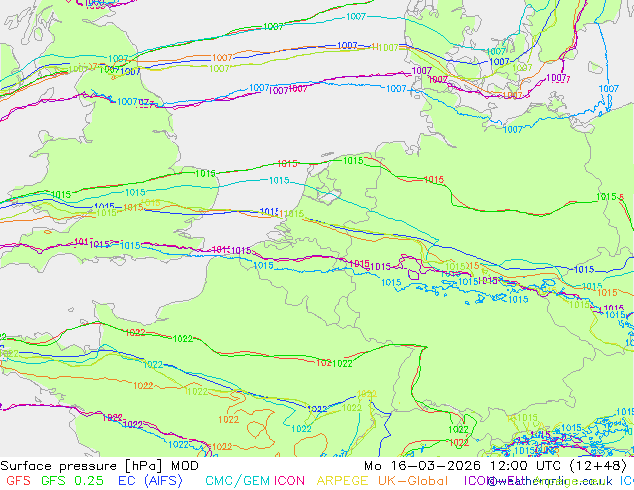Click the blue EC (AIFS) legend label
634x490 pixels.
(150, 481)
